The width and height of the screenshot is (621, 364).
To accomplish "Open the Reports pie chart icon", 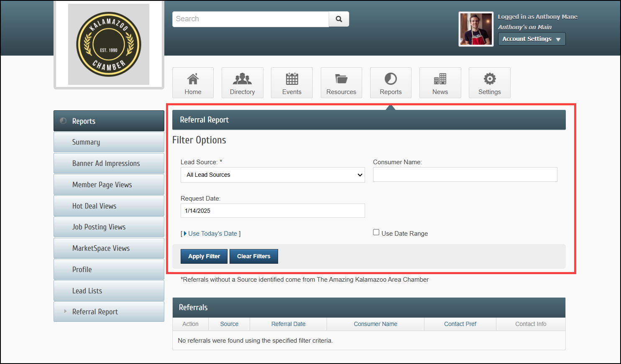I will tap(391, 79).
